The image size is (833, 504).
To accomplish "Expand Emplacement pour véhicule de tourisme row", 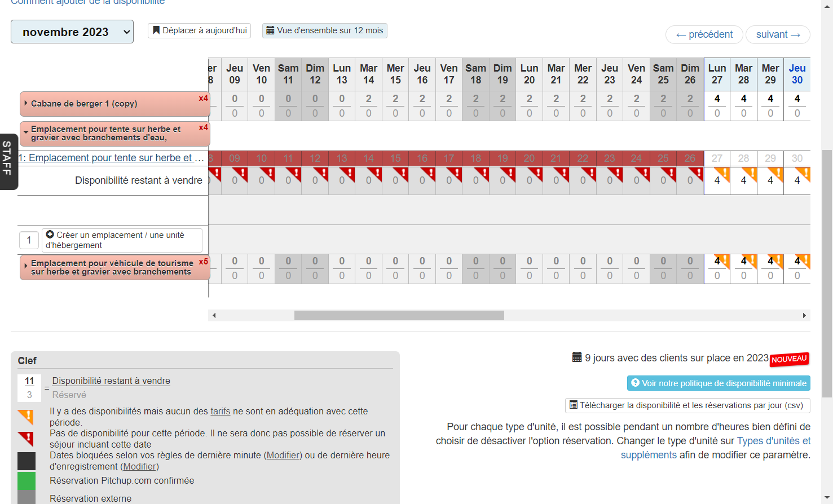I will click(x=114, y=268).
